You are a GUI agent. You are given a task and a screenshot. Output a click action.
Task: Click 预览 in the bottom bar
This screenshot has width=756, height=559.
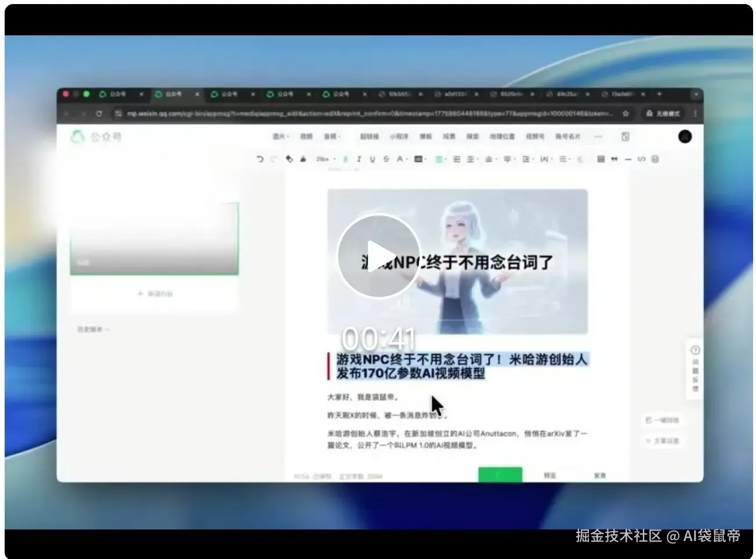[x=550, y=475]
